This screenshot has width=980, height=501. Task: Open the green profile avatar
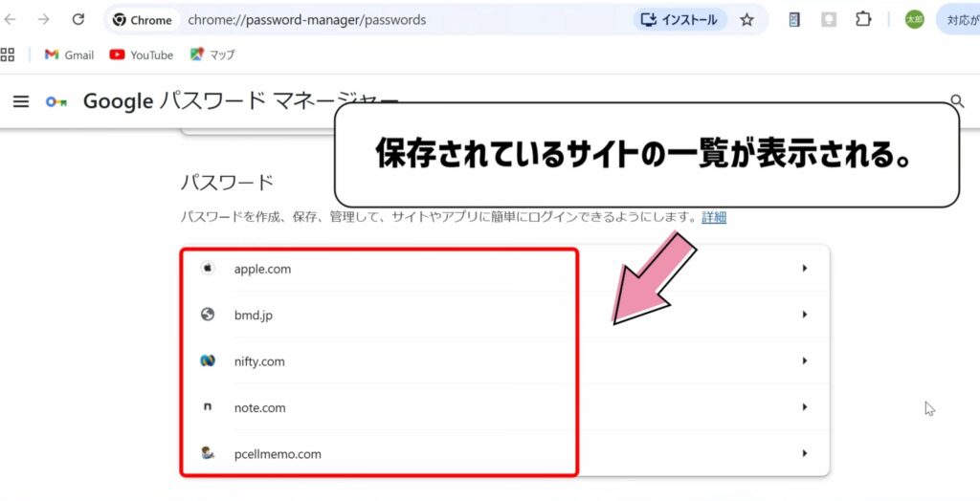pos(914,20)
